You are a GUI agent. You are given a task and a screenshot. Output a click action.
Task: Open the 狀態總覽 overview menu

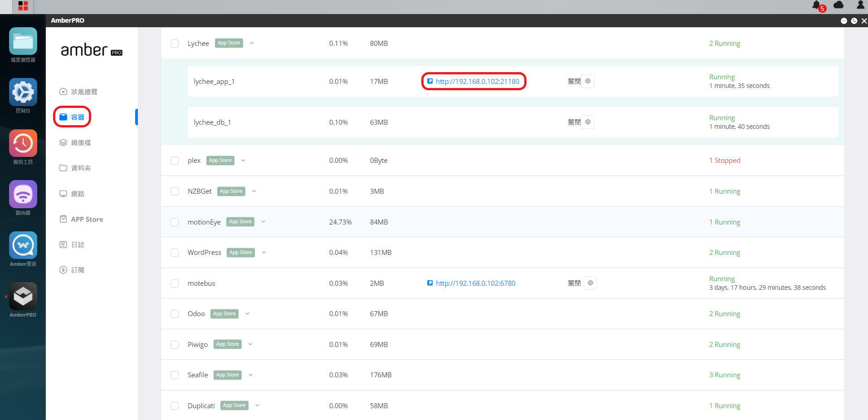[x=78, y=92]
